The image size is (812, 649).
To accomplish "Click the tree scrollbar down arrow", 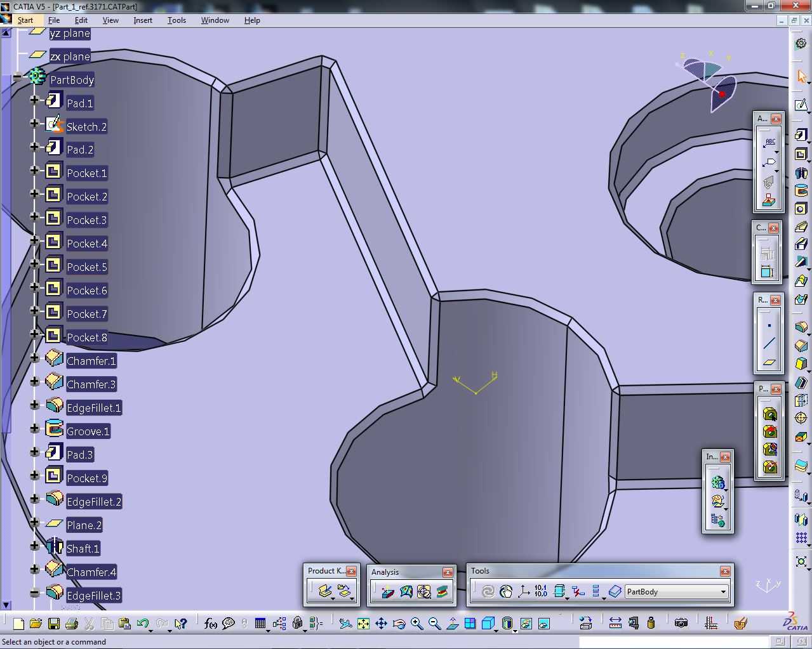I will [6, 606].
